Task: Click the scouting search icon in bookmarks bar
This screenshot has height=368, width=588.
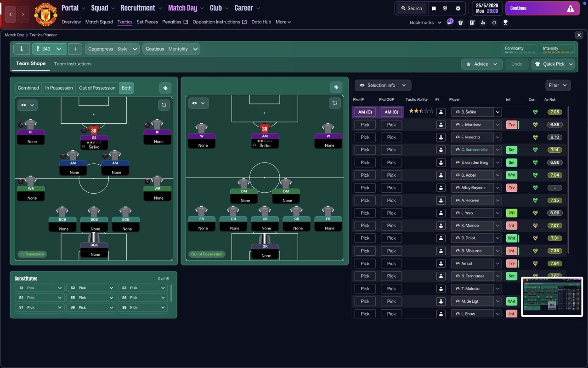Action: [483, 22]
